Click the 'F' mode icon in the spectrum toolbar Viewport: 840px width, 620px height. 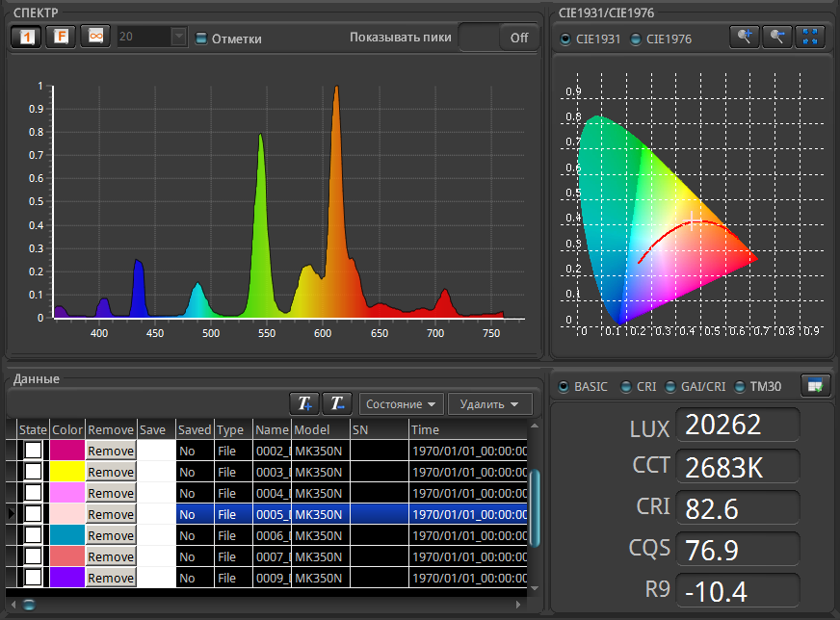[x=61, y=37]
